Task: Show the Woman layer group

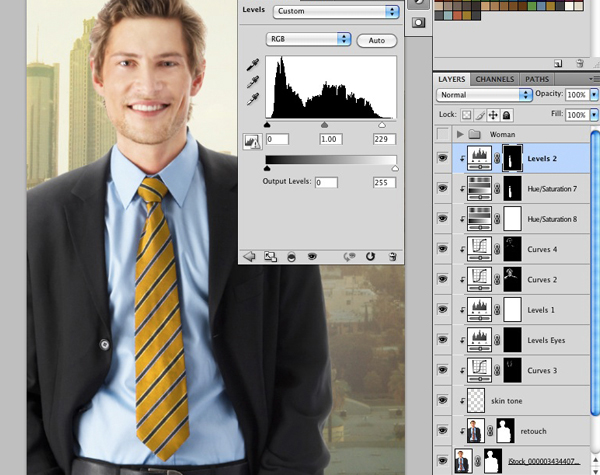Action: tap(443, 134)
